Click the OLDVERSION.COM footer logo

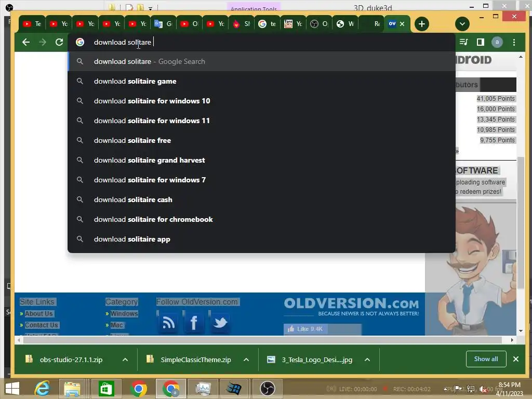[x=351, y=307]
